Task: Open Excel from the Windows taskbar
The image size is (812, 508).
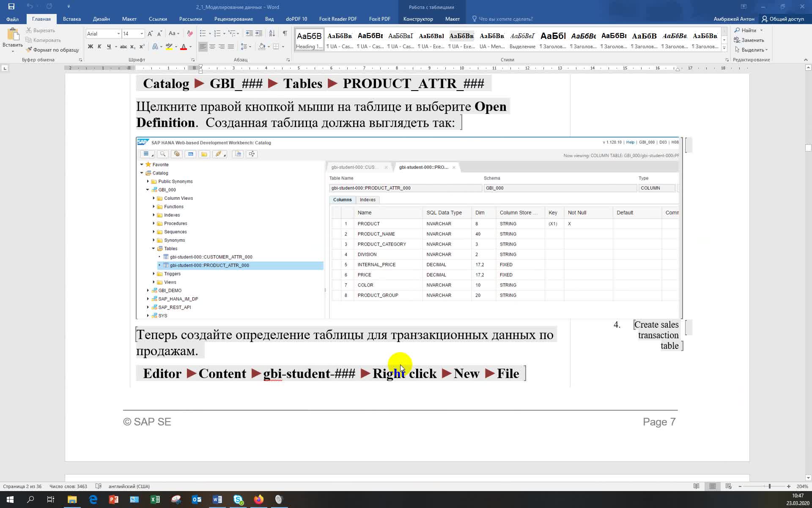Action: 155,500
